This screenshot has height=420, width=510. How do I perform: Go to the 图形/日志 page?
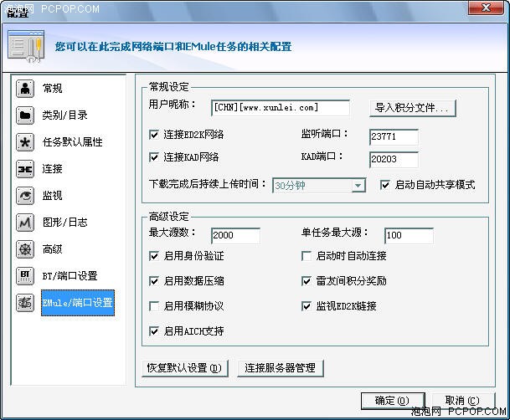click(64, 223)
